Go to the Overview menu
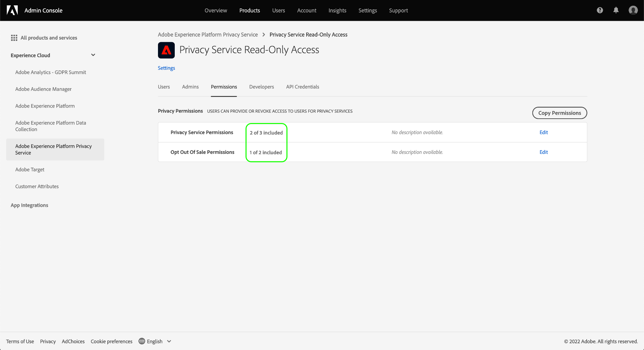Viewport: 644px width, 350px height. click(216, 10)
